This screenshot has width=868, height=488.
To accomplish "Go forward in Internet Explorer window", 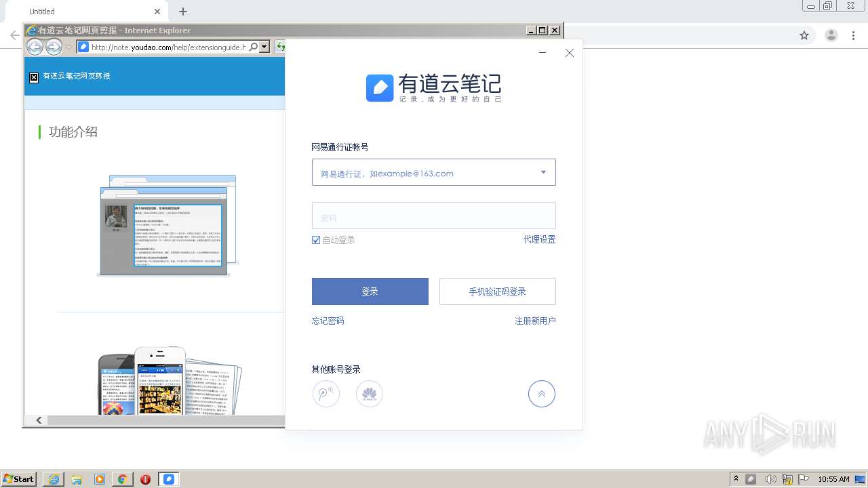I will (x=54, y=47).
